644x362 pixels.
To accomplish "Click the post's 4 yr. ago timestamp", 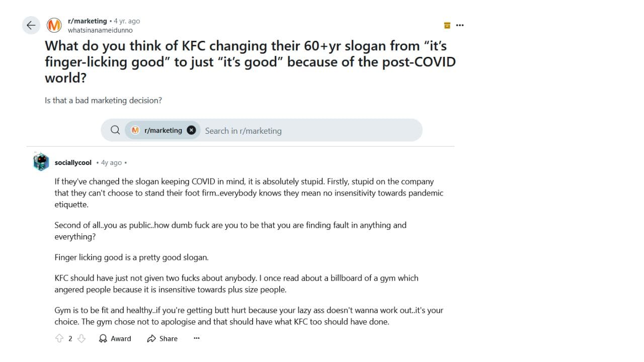I will point(127,21).
